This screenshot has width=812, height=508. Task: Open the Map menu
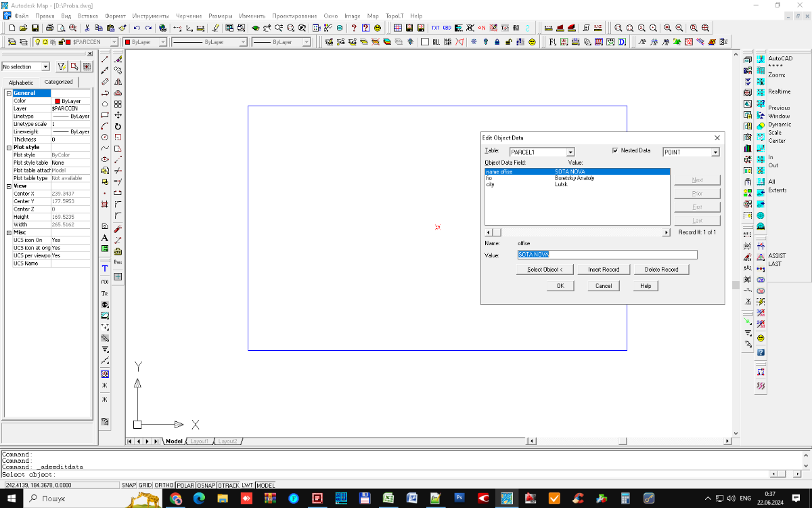[373, 16]
